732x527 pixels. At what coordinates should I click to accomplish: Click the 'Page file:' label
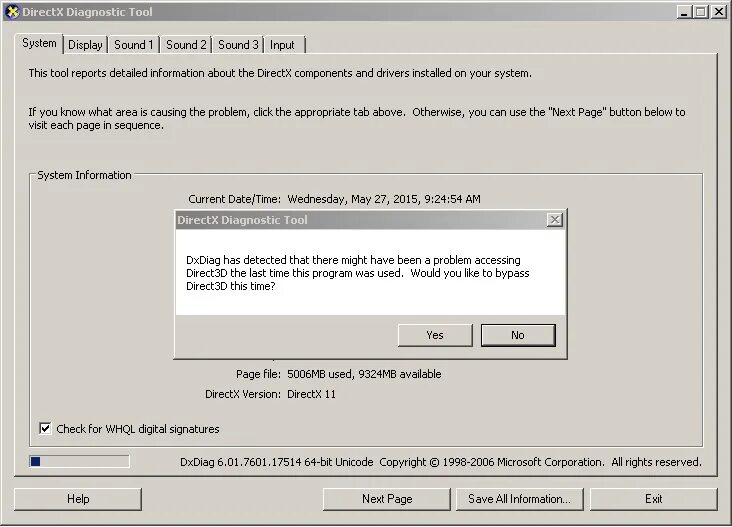point(258,374)
